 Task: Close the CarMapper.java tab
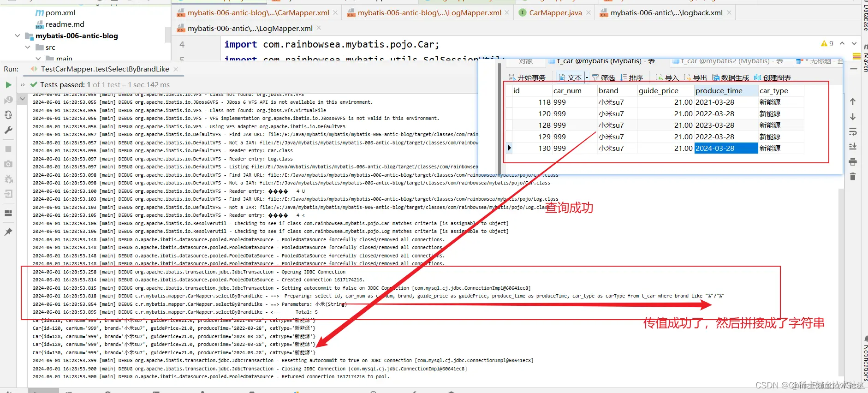[589, 12]
